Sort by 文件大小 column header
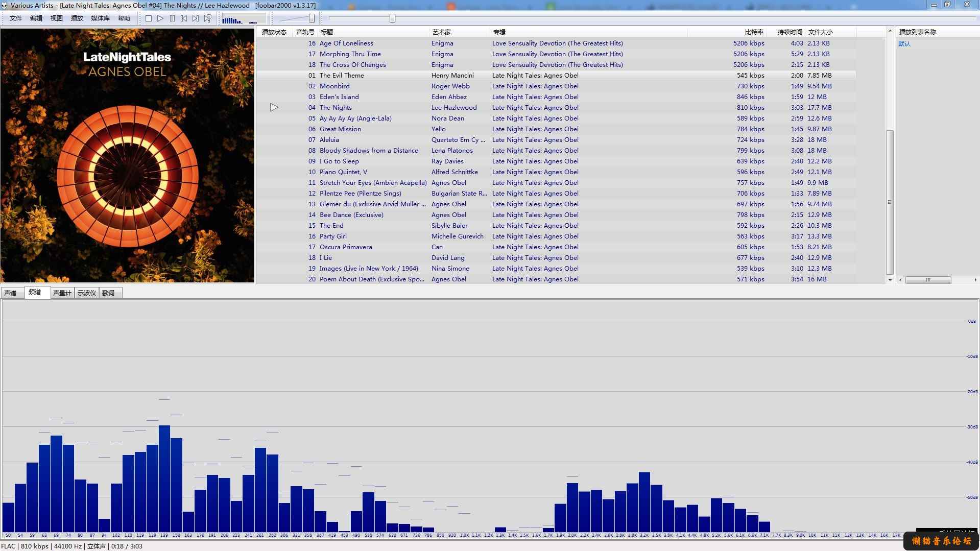Screen dimensions: 980x551 pyautogui.click(x=830, y=32)
